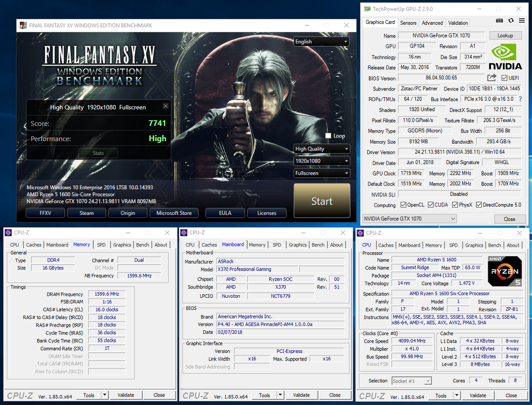The width and height of the screenshot is (532, 405).
Task: Open SPD tab in CPU-Z Memory window
Action: pos(102,245)
